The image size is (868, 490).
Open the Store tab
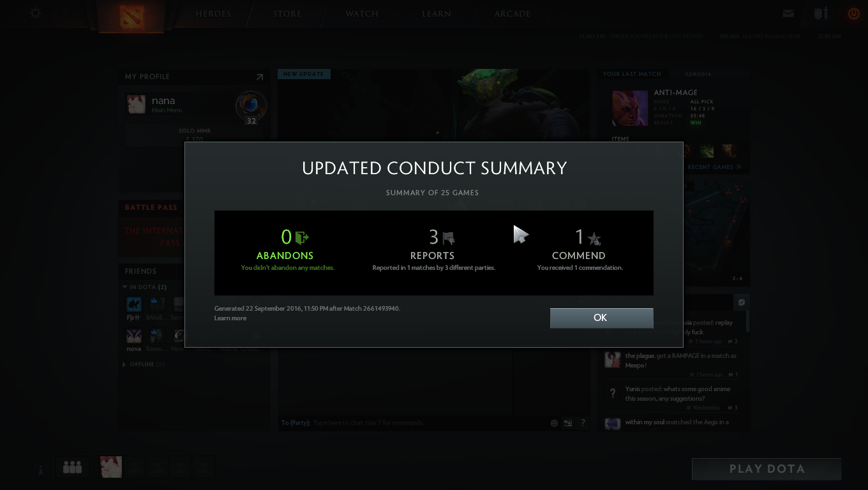(x=287, y=13)
